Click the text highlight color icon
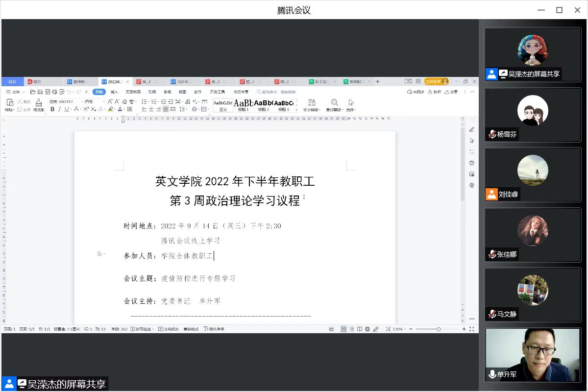This screenshot has height=392, width=588. coord(111,109)
